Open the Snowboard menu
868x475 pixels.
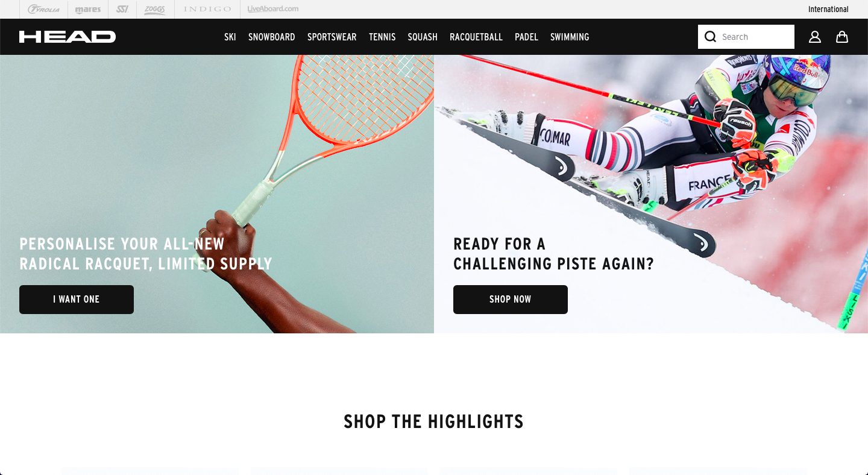(272, 37)
